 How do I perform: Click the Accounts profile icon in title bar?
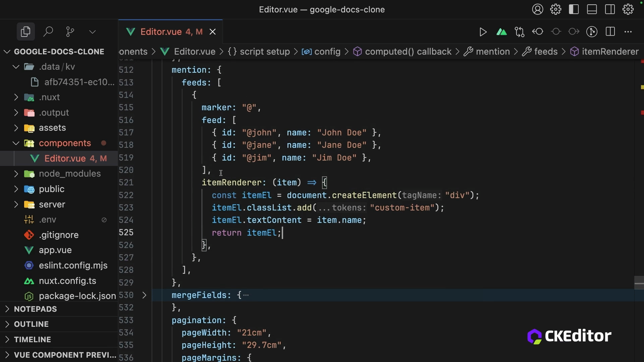537,9
